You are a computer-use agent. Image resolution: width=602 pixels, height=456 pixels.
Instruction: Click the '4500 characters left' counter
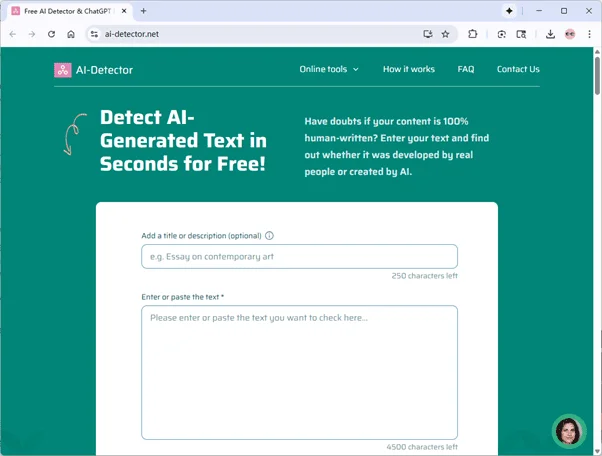click(422, 447)
